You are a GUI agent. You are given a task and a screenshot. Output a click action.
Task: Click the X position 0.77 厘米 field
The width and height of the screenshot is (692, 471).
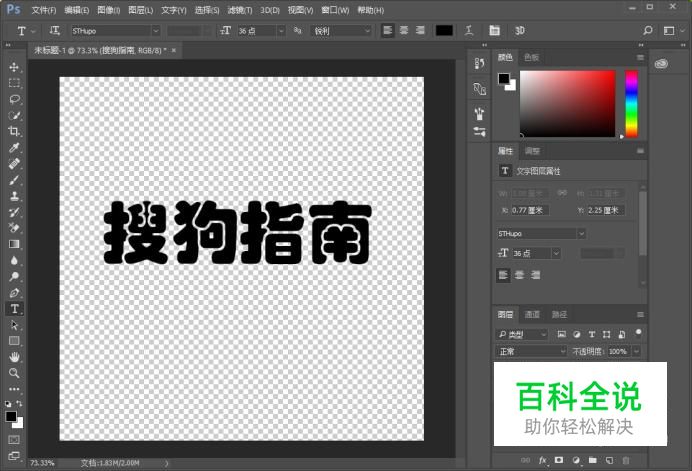click(530, 210)
